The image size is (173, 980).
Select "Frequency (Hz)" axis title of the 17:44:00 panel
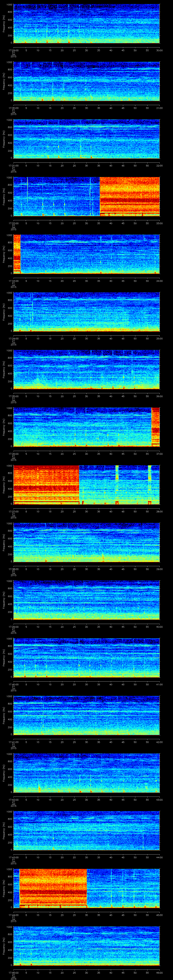coord(4,888)
